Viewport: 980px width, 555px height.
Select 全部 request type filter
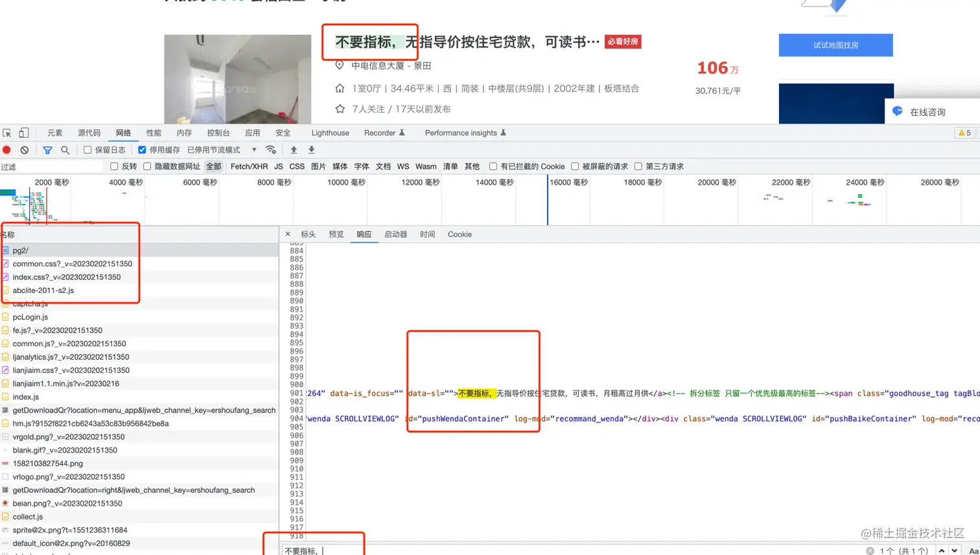pos(214,167)
